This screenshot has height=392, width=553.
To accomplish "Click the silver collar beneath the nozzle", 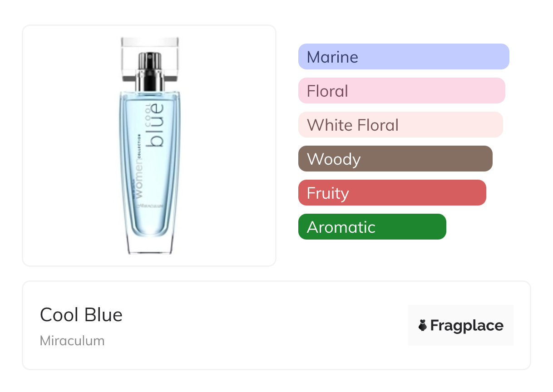I will coord(149,82).
